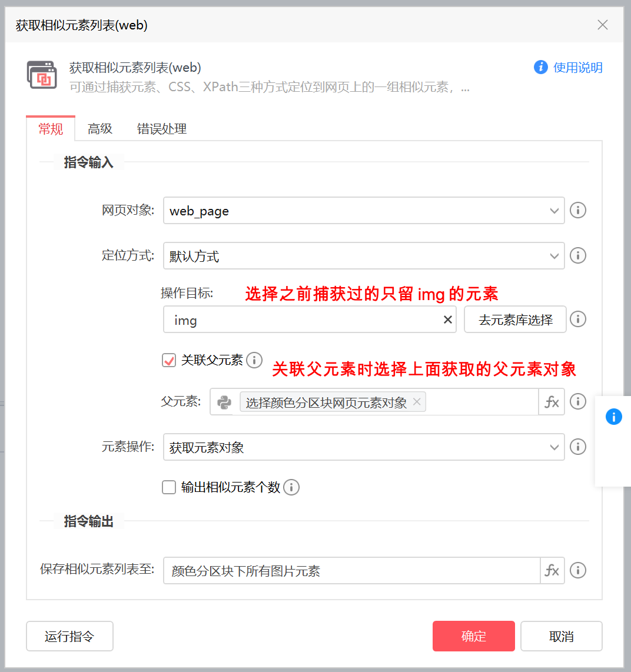Open the 使用说明 link

coord(577,67)
